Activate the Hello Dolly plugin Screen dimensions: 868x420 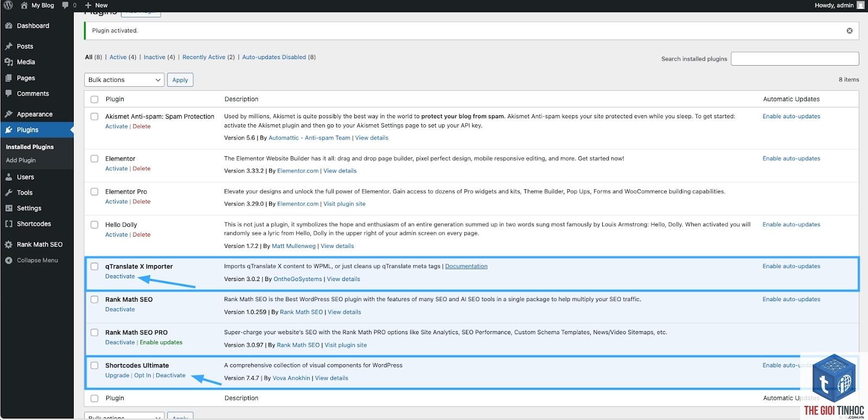(x=117, y=235)
